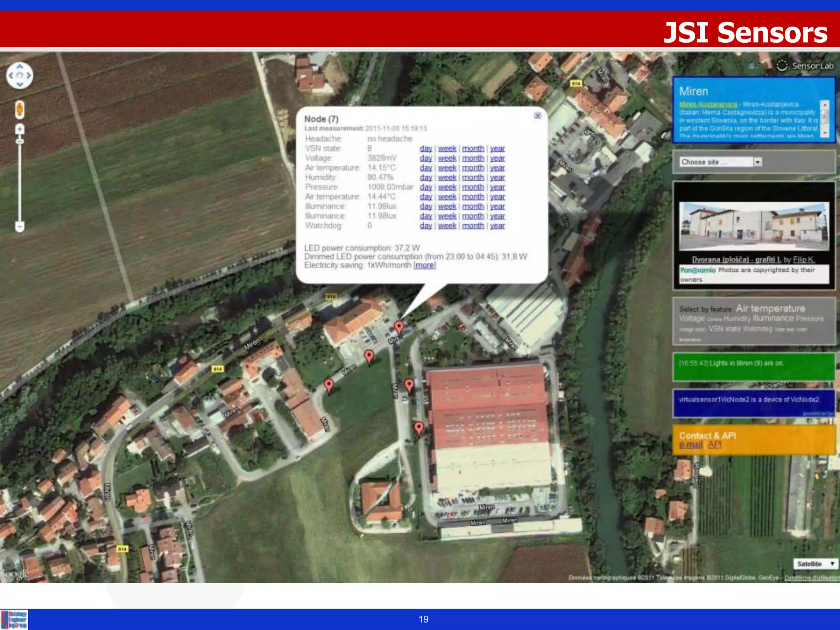
Task: Select Humidity feature tag
Action: pyautogui.click(x=737, y=319)
